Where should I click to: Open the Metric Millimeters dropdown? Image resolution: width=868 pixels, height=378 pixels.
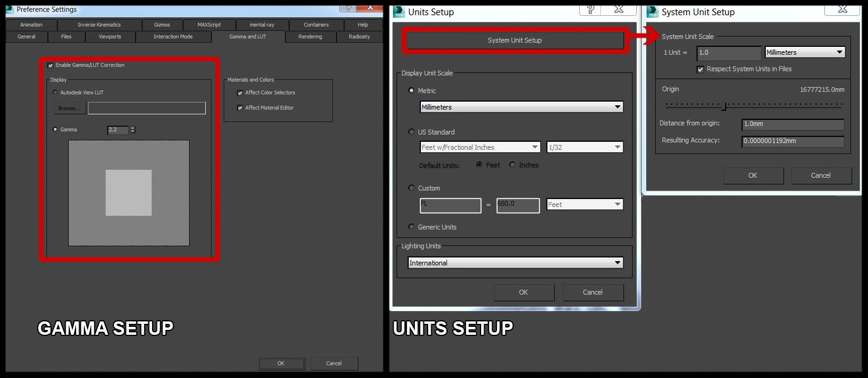pyautogui.click(x=521, y=107)
